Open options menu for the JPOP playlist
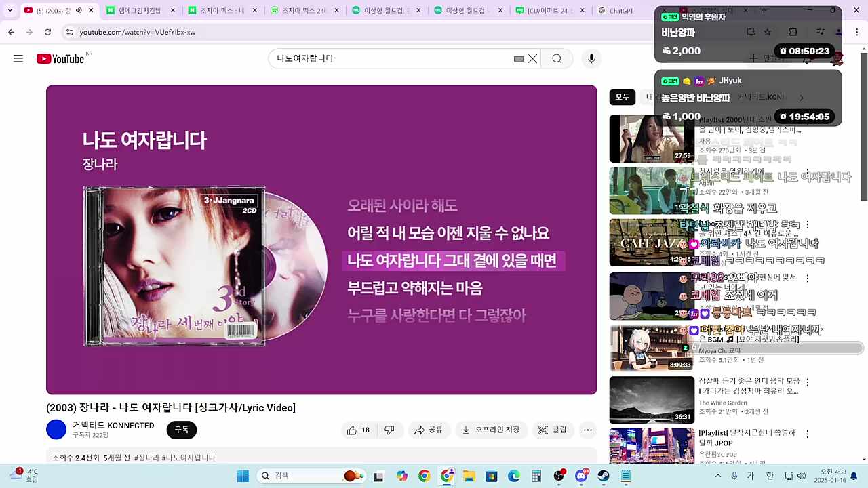The height and width of the screenshot is (488, 868). click(x=808, y=434)
